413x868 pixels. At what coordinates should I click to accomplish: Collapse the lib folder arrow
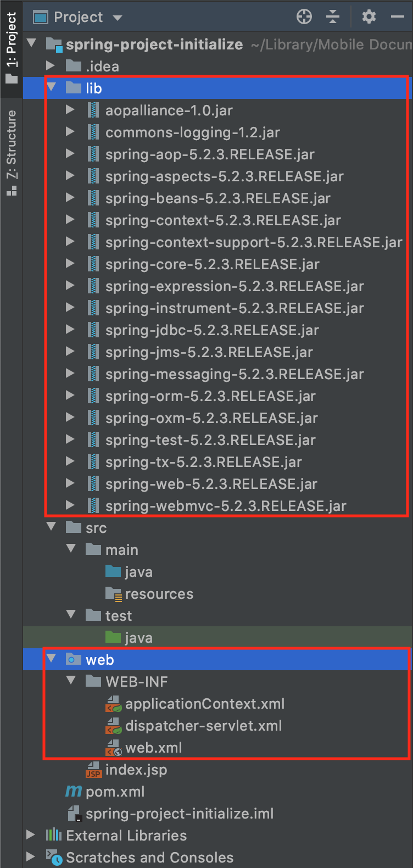52,87
